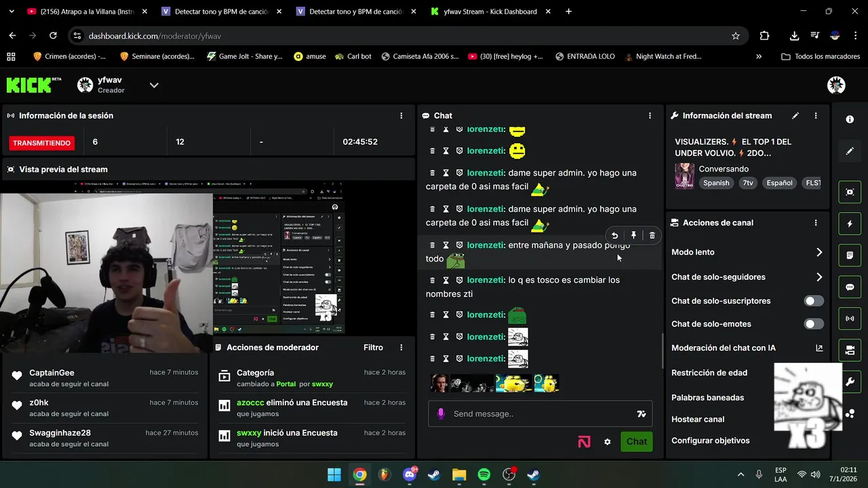Click the browser address bar URL
Image resolution: width=868 pixels, height=488 pixels.
tap(155, 36)
